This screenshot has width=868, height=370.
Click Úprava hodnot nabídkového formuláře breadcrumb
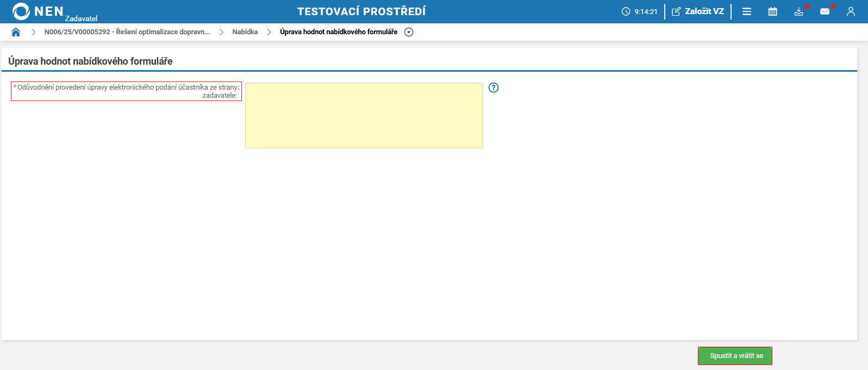[x=339, y=32]
